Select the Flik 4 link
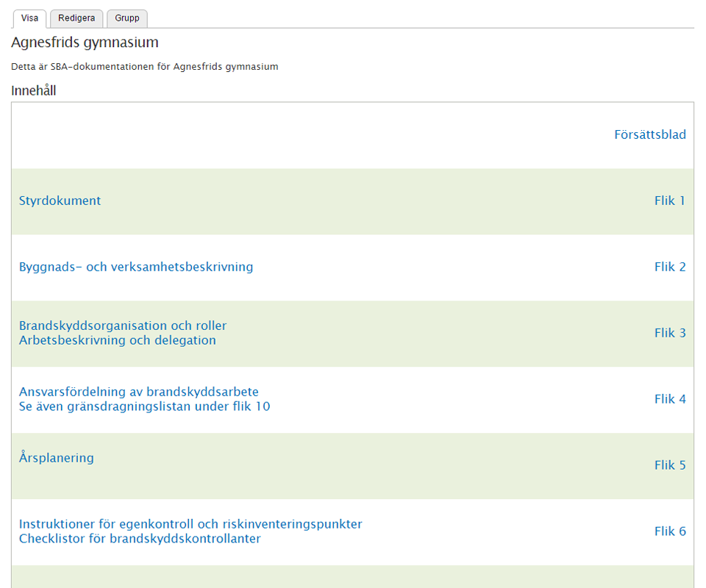Screen dimensions: 706x588 (x=669, y=399)
